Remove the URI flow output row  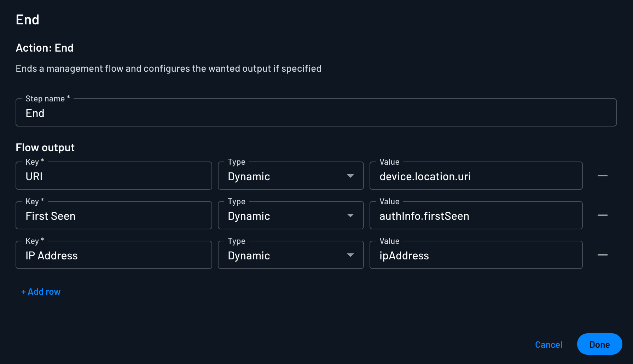pos(603,176)
